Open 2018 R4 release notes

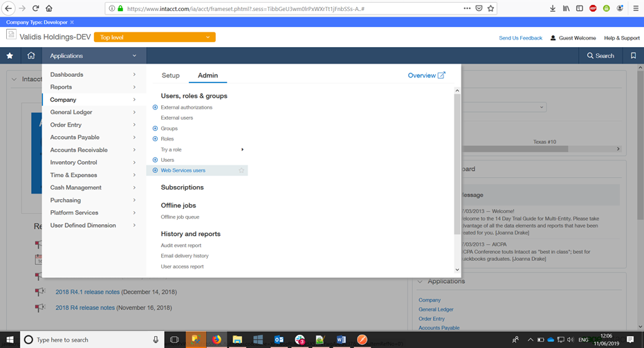[85, 307]
